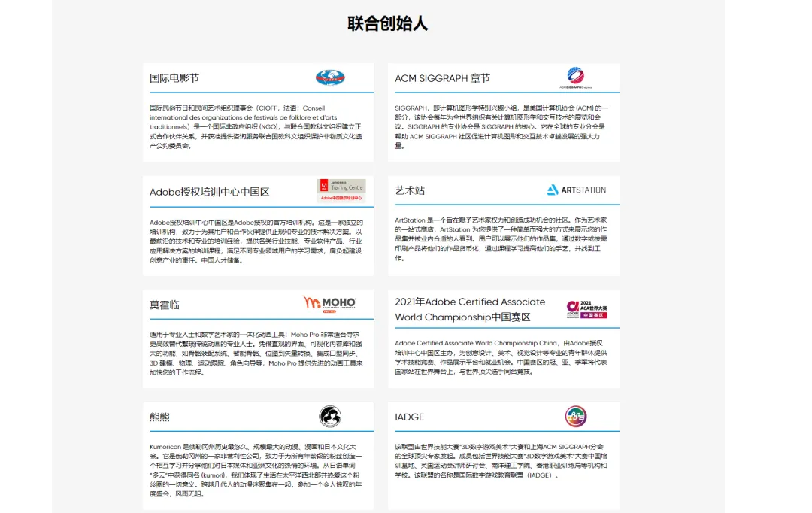The image size is (812, 513).
Task: Click the Kumoricon description paragraph
Action: (256, 470)
